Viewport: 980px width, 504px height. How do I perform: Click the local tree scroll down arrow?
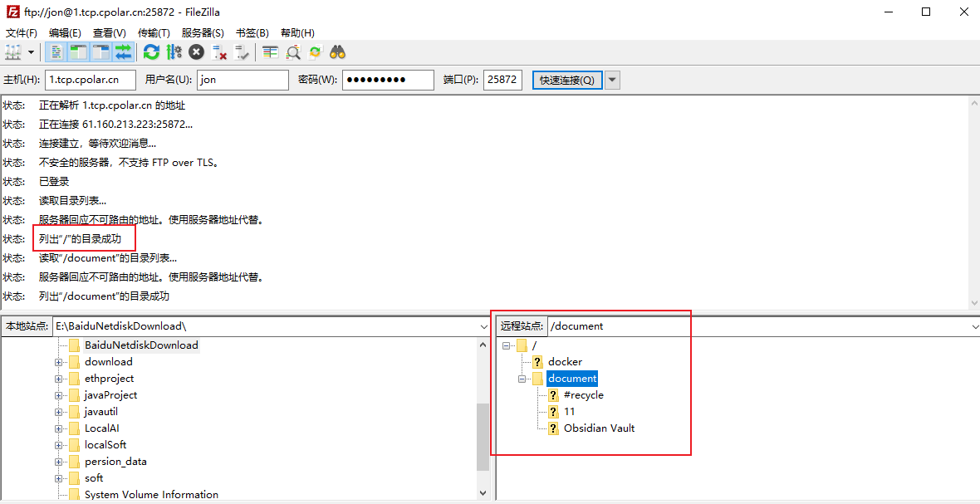[x=483, y=493]
